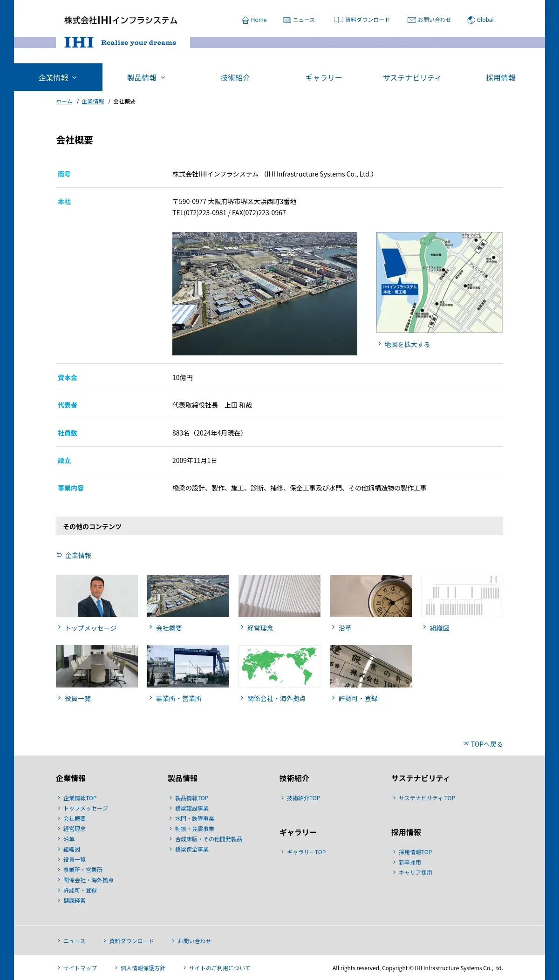Click the 企業情報TOP footer link
This screenshot has width=559, height=980.
80,798
